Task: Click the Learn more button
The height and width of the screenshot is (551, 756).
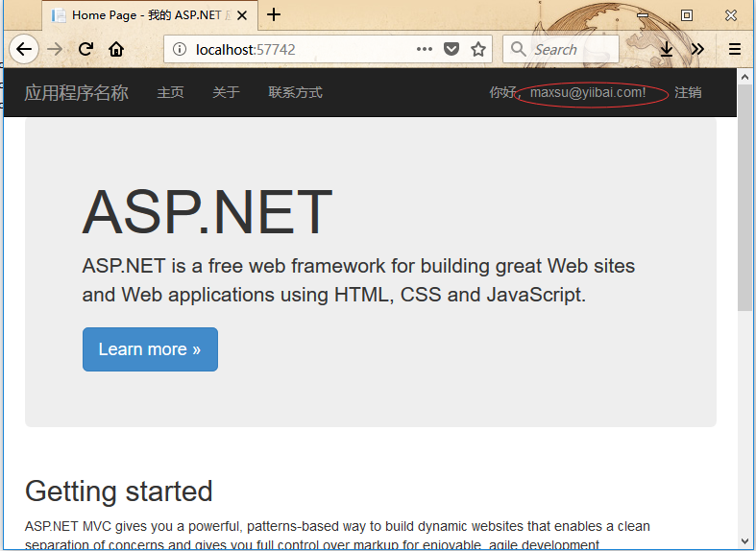Action: tap(150, 349)
